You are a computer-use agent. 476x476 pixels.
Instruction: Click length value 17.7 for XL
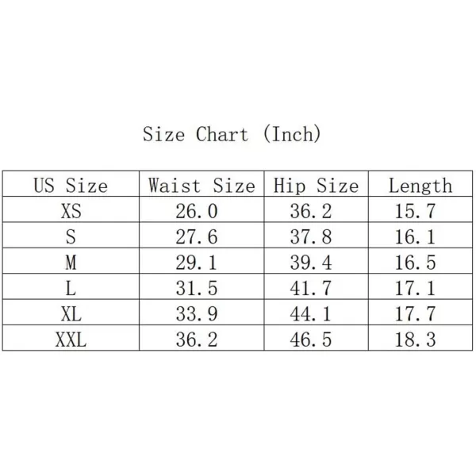[x=415, y=313]
